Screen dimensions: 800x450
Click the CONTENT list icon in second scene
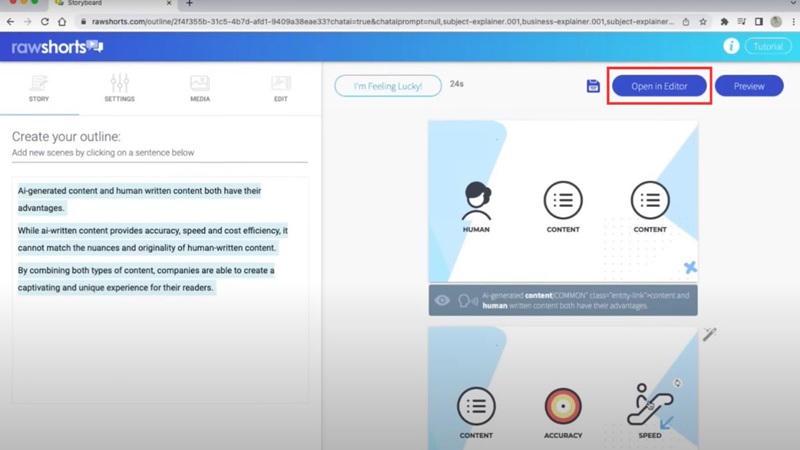click(476, 407)
